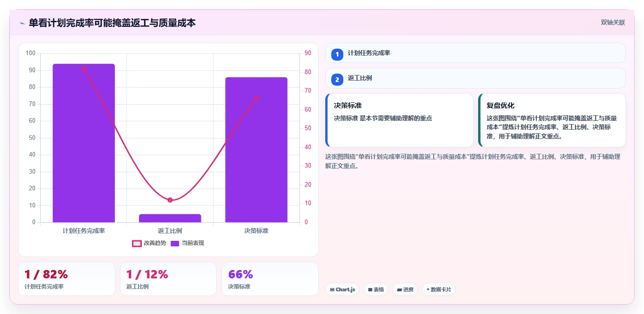Screen dimensions: 644x314
Task: Click the purple bar for 决策标准
Action: (x=256, y=150)
